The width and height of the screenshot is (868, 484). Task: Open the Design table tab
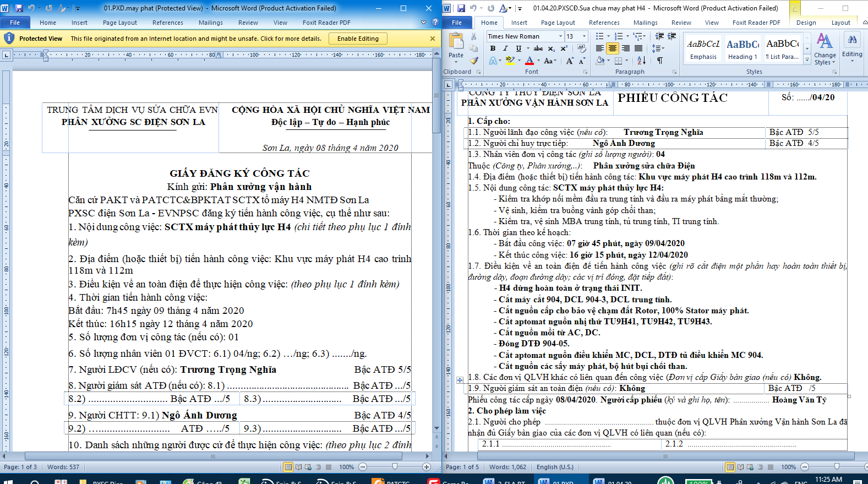(x=806, y=23)
